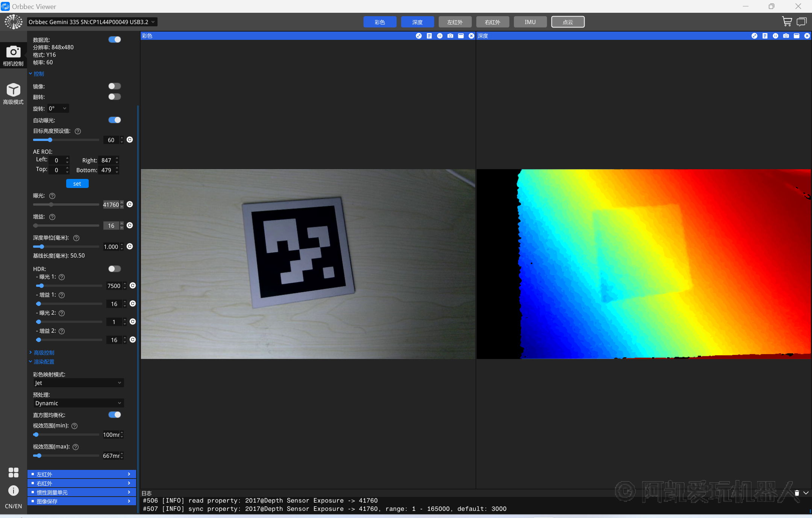812x518 pixels.
Task: Reset exposure value with its reset icon
Action: pos(130,204)
